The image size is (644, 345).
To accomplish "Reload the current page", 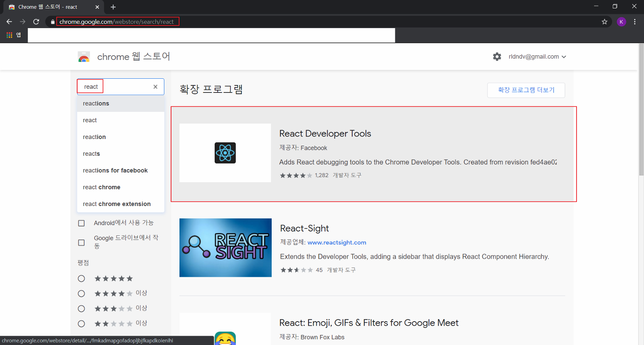I will tap(36, 22).
